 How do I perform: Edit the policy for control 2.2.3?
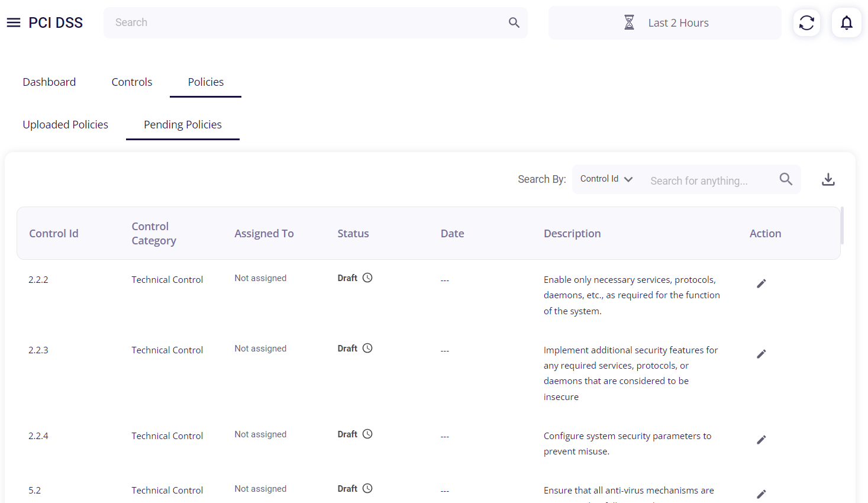761,354
